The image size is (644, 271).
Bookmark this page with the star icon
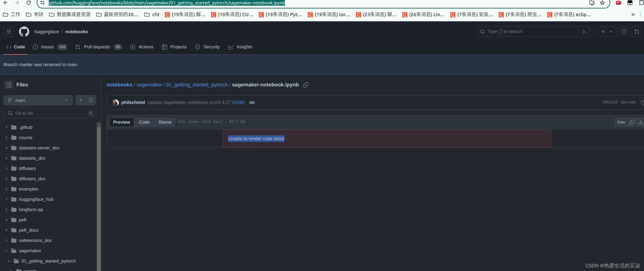pos(602,3)
